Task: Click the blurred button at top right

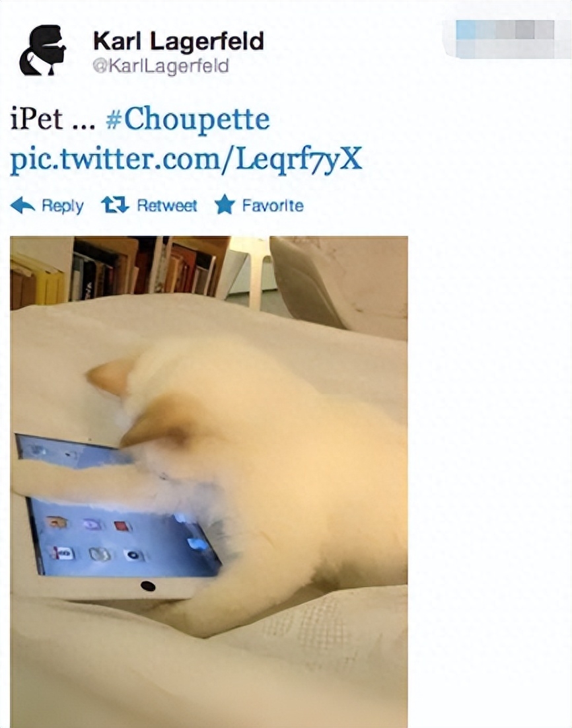Action: click(505, 39)
